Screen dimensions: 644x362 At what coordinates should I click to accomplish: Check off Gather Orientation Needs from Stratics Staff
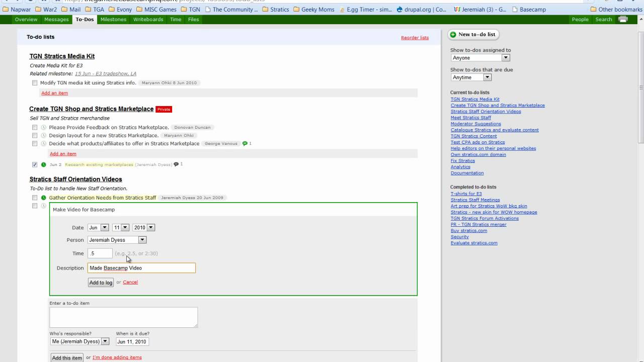[x=35, y=198]
